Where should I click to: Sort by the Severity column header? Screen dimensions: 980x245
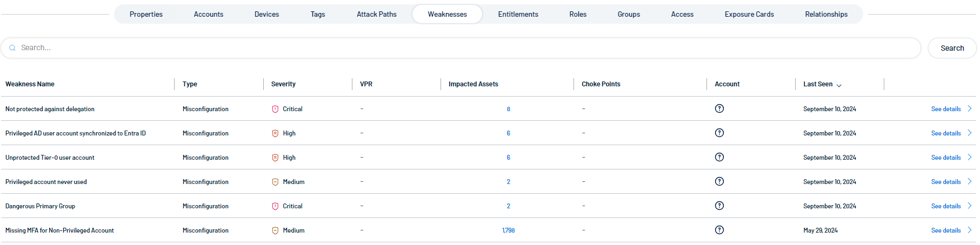pyautogui.click(x=283, y=84)
